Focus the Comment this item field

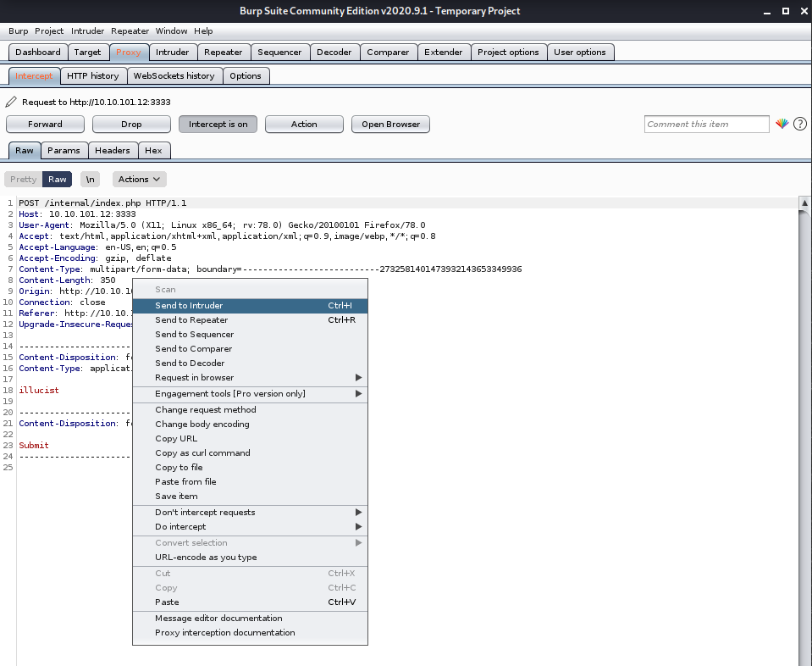pyautogui.click(x=706, y=125)
